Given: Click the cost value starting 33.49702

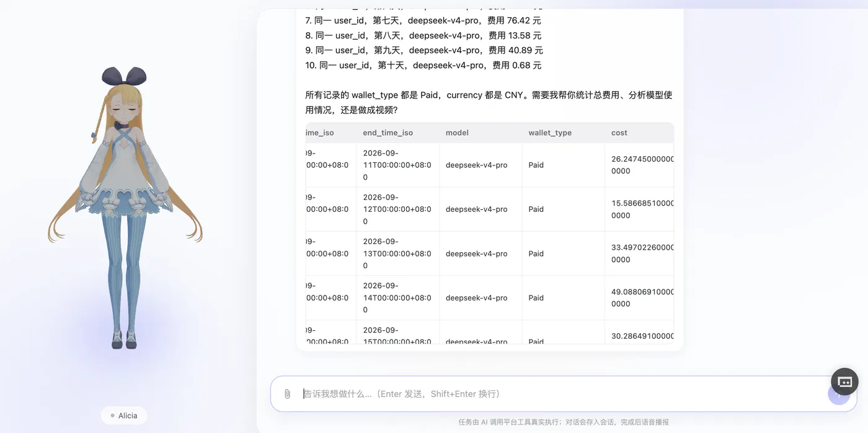Looking at the screenshot, I should coord(642,253).
